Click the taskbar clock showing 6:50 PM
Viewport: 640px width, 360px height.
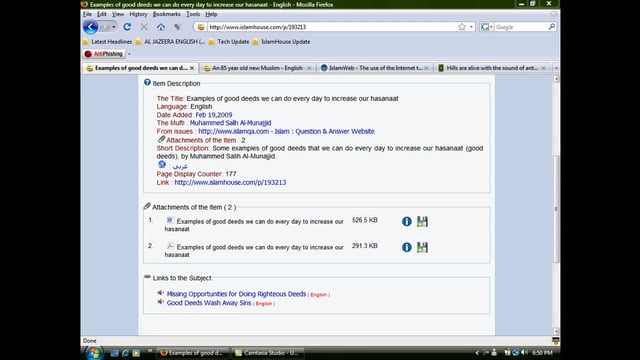point(542,353)
